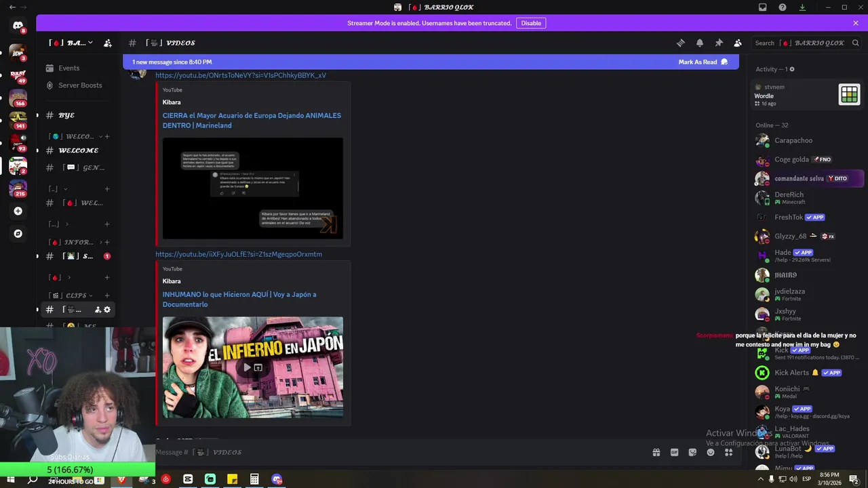The image size is (868, 488).
Task: Click the server search box
Action: (x=806, y=43)
